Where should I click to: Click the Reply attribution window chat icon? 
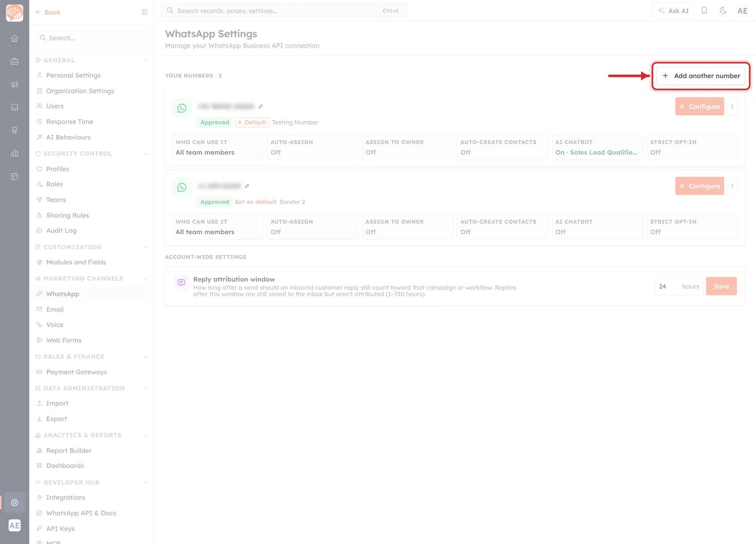pyautogui.click(x=181, y=283)
